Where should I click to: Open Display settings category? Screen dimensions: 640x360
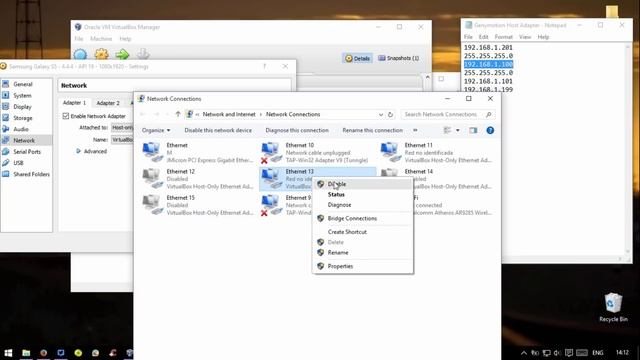tap(22, 107)
